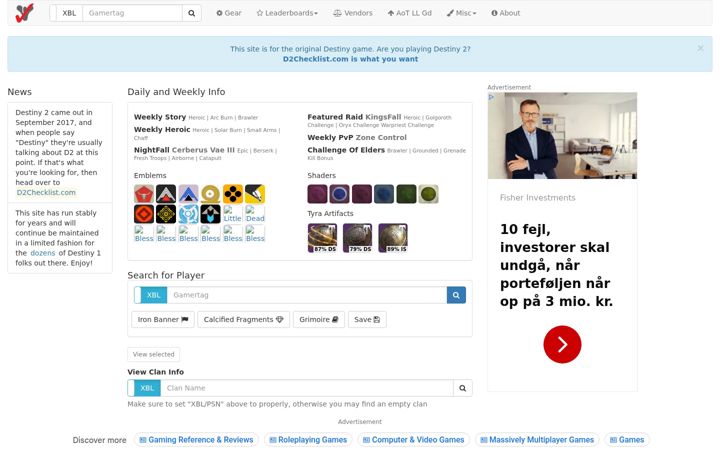Select the gold spiral ring emblem
720x450 pixels.
click(210, 194)
